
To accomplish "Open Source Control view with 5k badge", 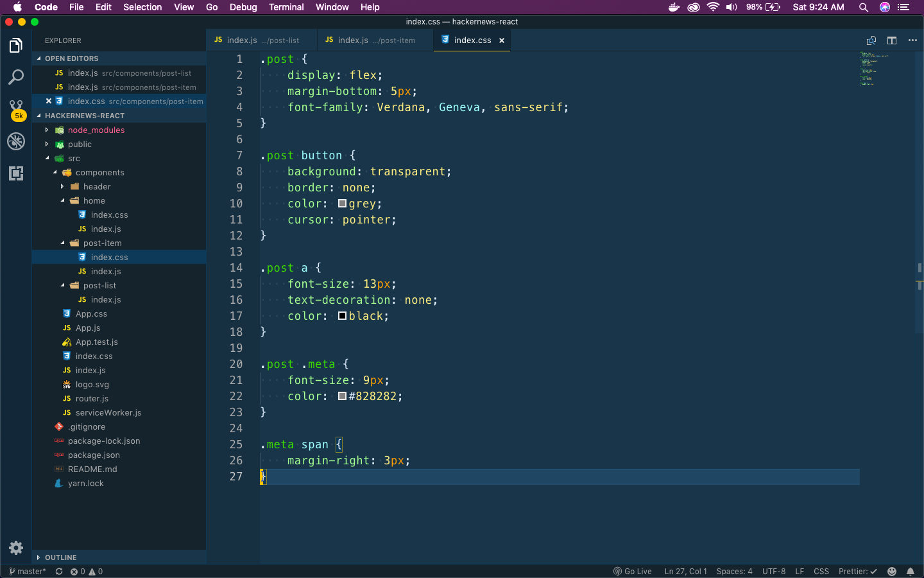I will (16, 109).
